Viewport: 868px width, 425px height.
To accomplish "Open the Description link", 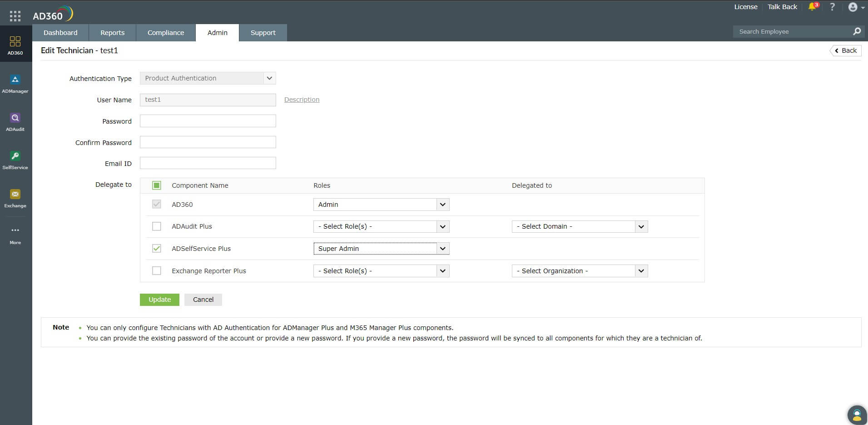I will tap(302, 100).
